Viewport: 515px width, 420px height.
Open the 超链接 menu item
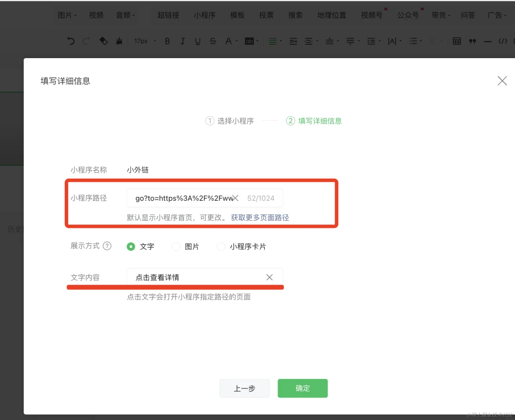[168, 15]
